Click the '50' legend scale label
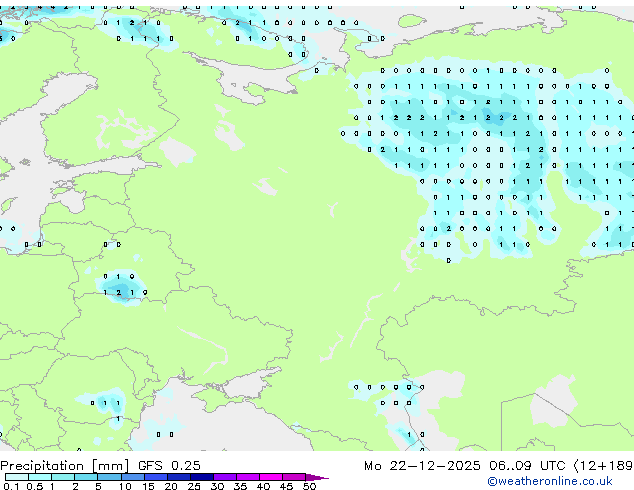Image resolution: width=634 pixels, height=490 pixels. pyautogui.click(x=309, y=486)
